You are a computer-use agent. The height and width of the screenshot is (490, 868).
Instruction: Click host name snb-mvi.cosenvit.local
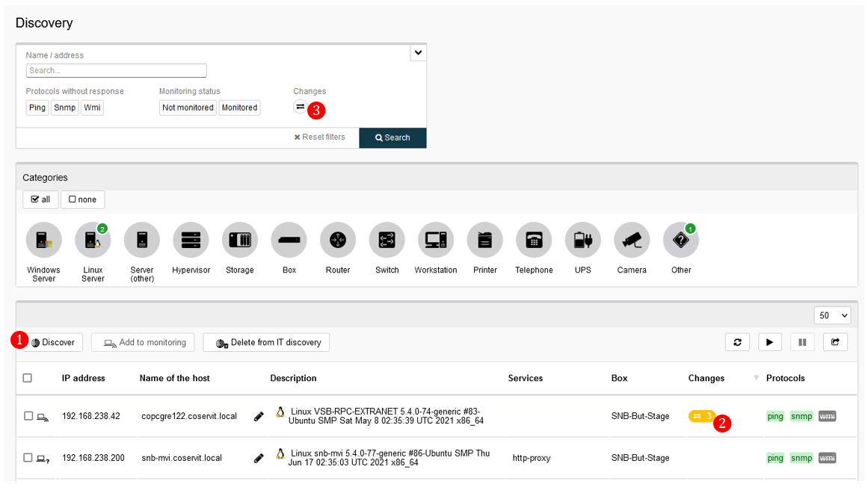pyautogui.click(x=182, y=458)
